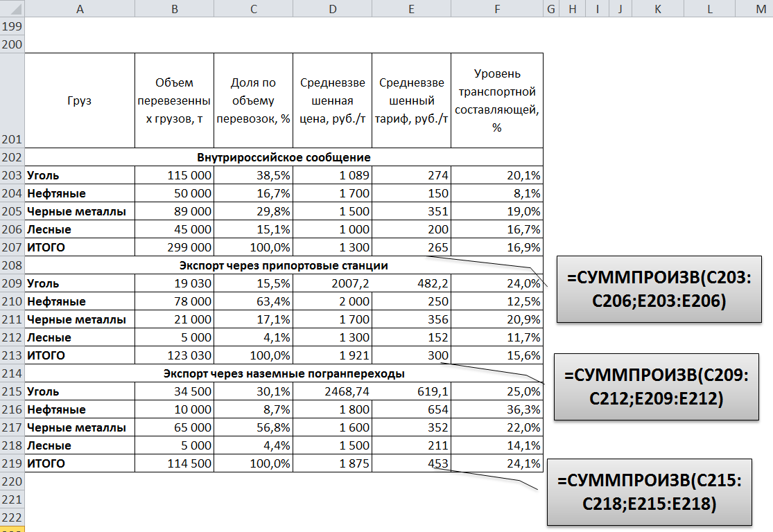The height and width of the screenshot is (532, 773).
Task: Select row 207 header
Action: pyautogui.click(x=12, y=247)
